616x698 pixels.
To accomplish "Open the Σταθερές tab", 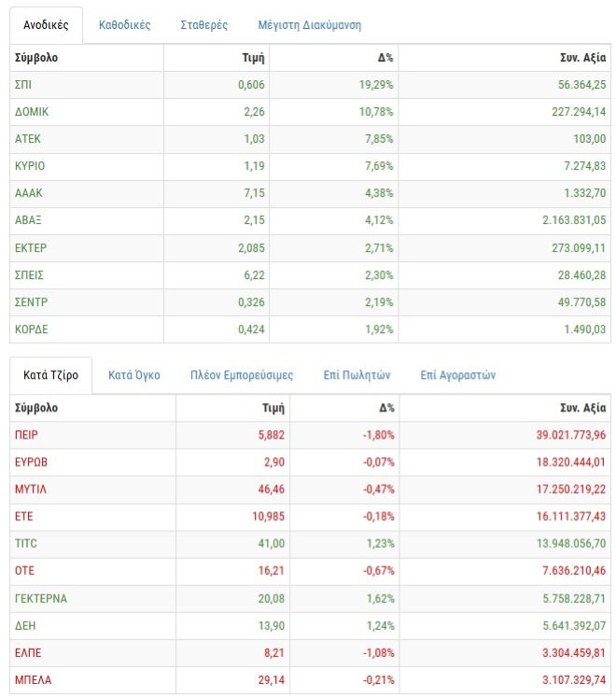I will pos(204,25).
